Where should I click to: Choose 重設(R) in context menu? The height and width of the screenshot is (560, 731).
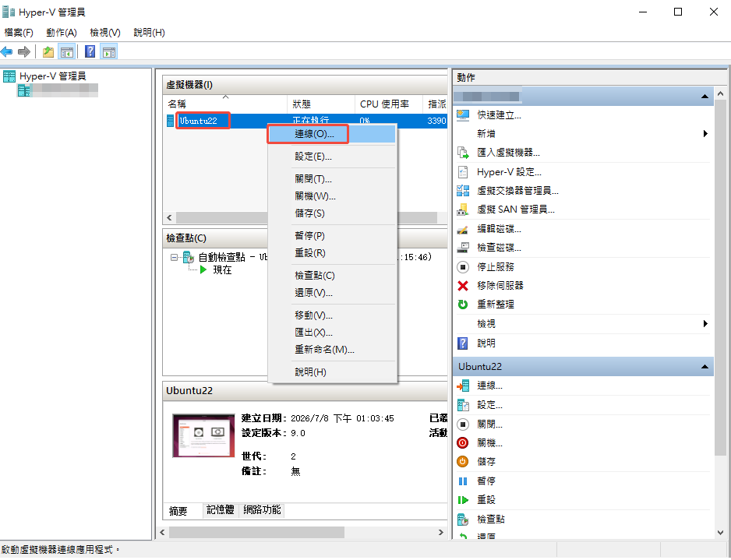click(x=332, y=253)
